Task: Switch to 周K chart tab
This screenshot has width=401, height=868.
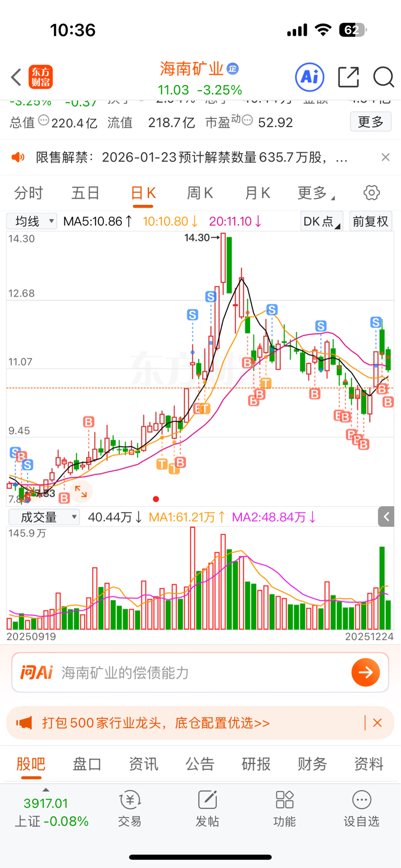Action: pos(200,193)
